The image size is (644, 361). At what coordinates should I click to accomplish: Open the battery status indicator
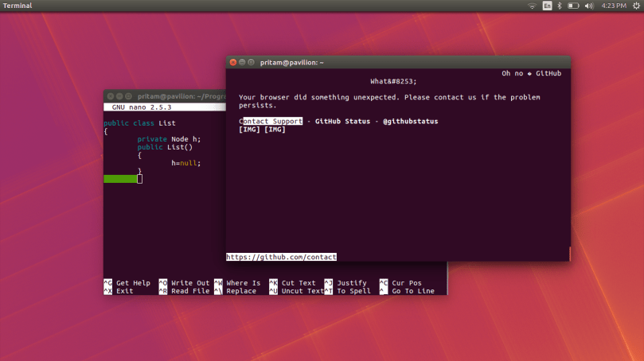pos(573,6)
